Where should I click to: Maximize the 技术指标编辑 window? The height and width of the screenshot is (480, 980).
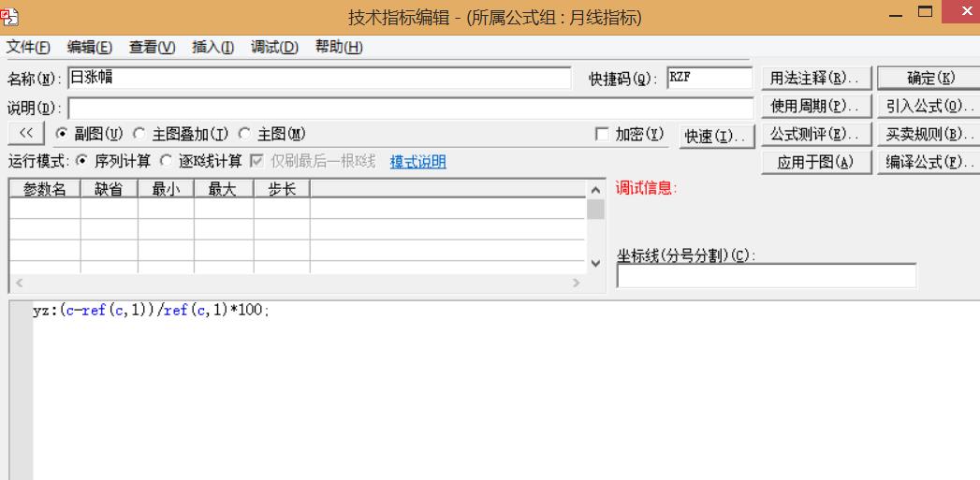click(925, 12)
